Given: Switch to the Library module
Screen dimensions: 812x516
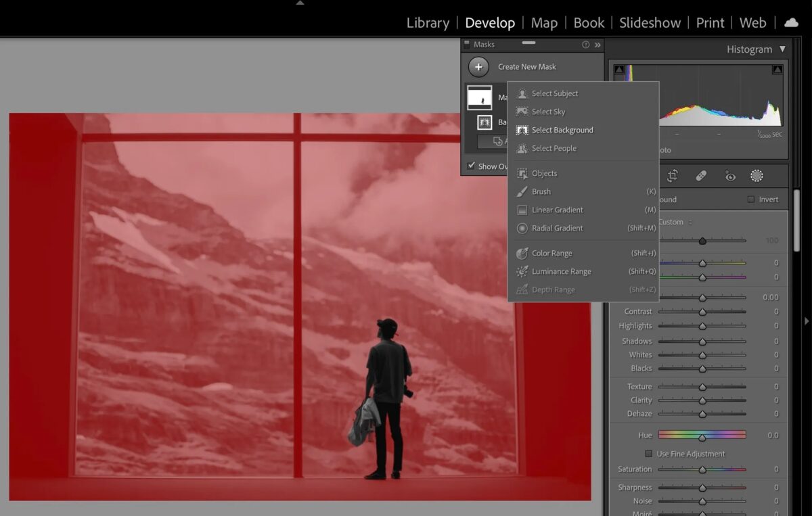Looking at the screenshot, I should click(x=427, y=22).
